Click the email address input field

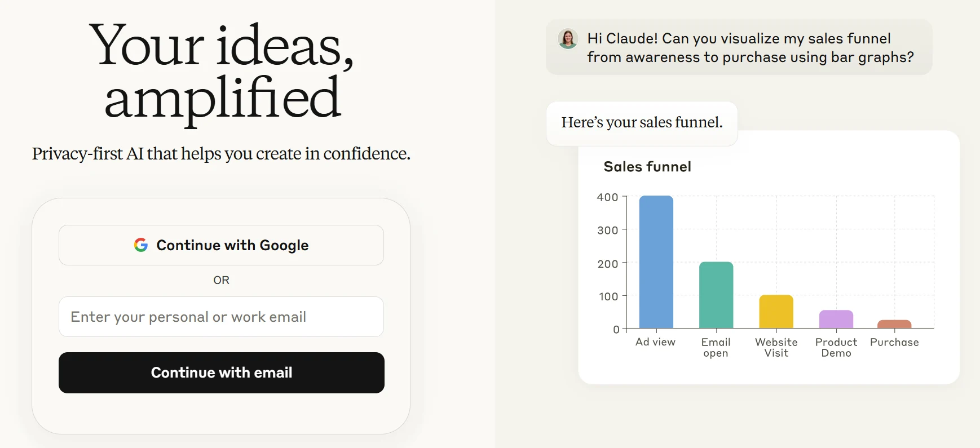point(221,317)
